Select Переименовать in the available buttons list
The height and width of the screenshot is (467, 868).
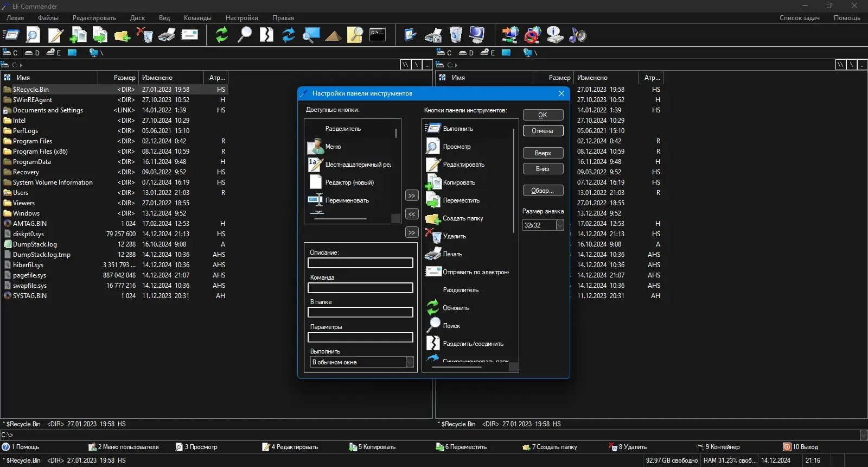point(347,200)
